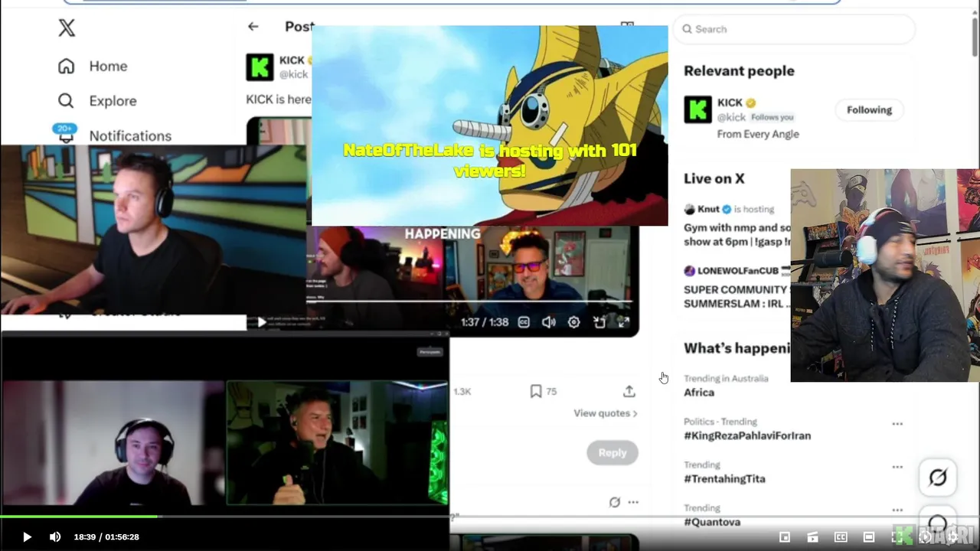Open settings gear on embedded video
Screen dimensions: 980x551
[573, 322]
